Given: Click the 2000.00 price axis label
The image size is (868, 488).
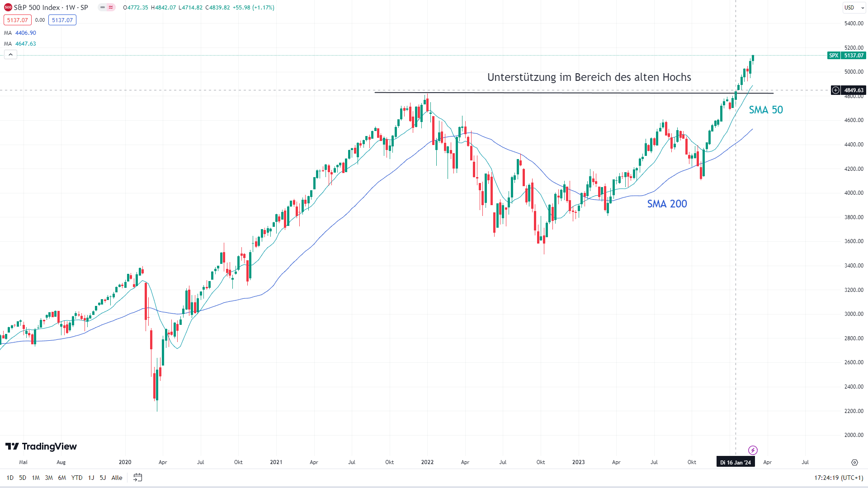Looking at the screenshot, I should click(854, 435).
